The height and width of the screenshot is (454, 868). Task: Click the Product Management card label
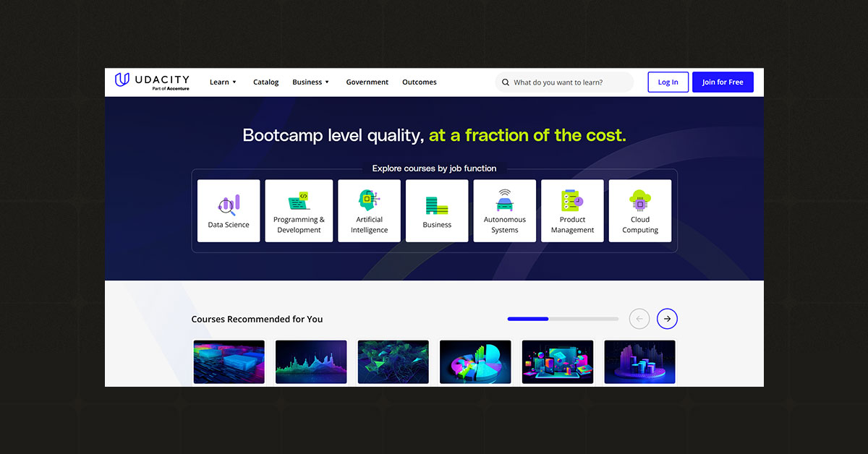(x=572, y=225)
